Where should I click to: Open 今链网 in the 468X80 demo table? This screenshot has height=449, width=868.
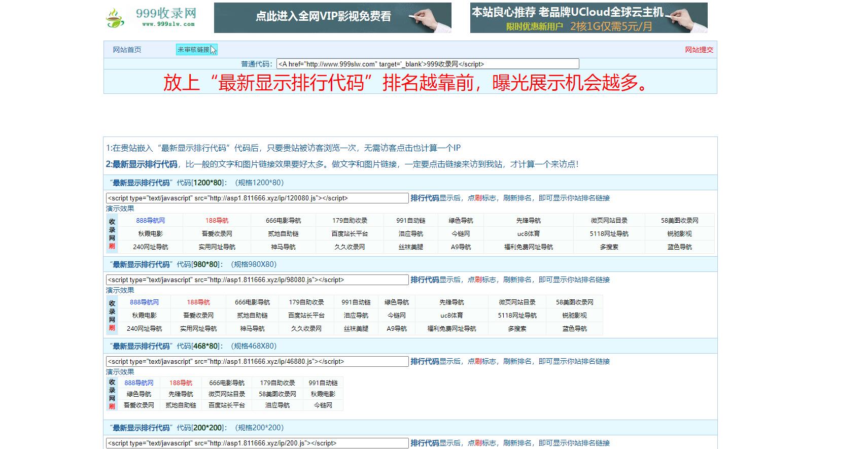pyautogui.click(x=323, y=405)
